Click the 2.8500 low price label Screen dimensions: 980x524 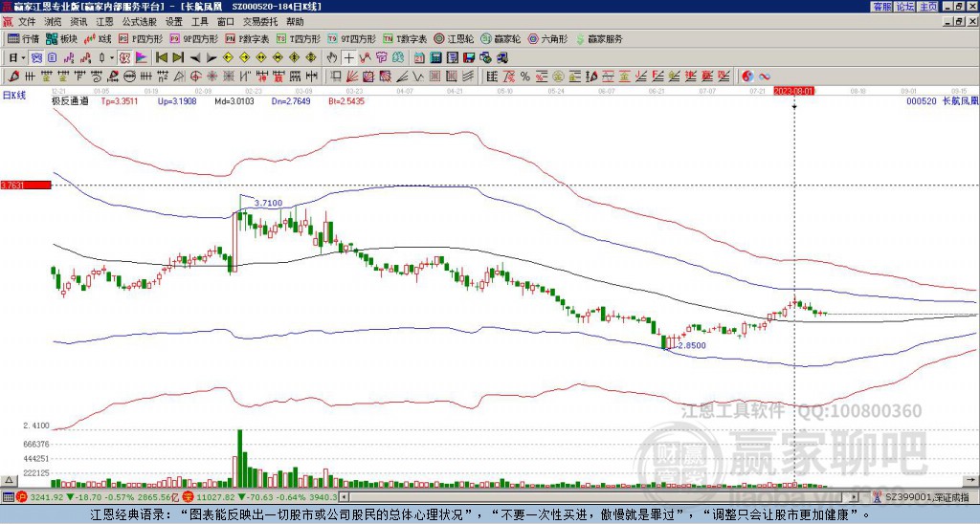tap(692, 345)
